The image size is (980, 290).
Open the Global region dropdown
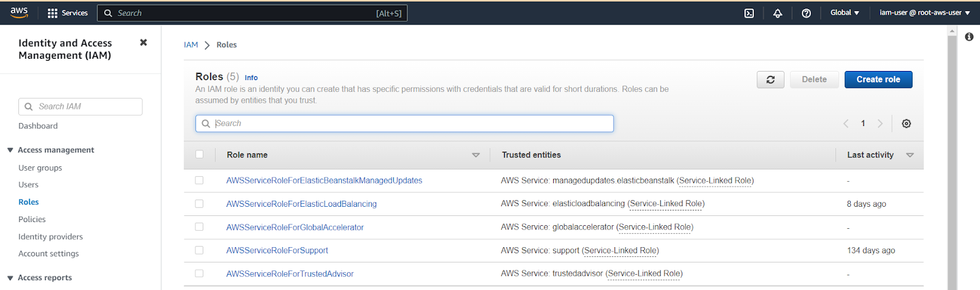845,13
